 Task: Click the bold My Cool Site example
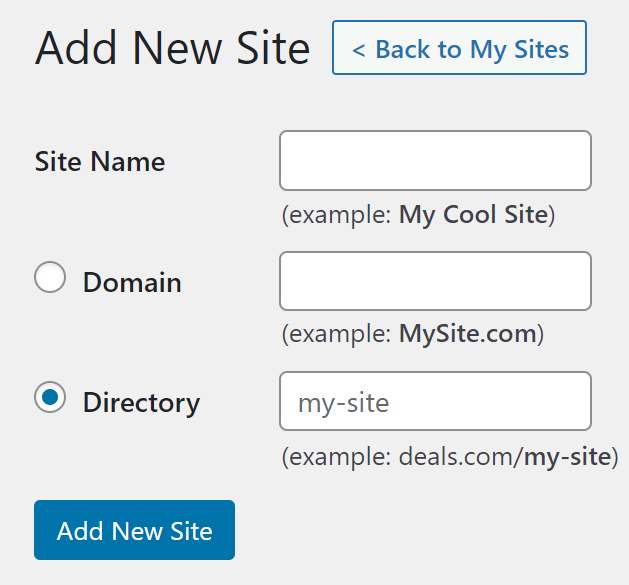pyautogui.click(x=473, y=215)
